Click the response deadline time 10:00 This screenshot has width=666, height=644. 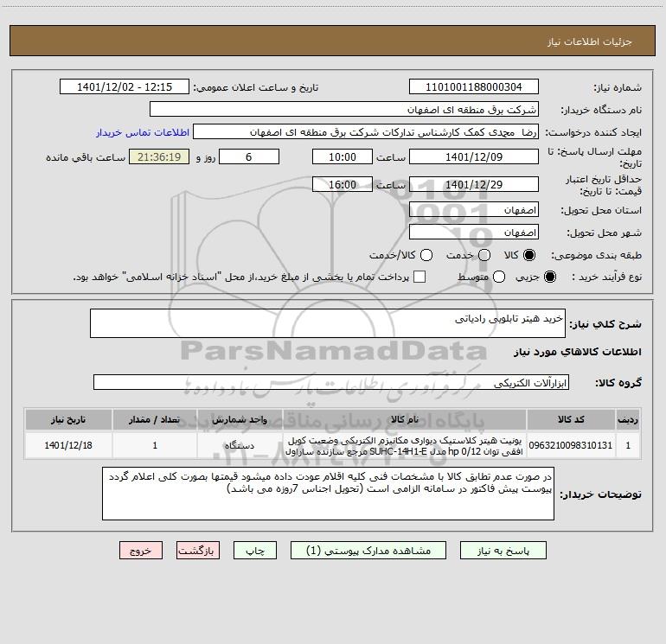point(343,156)
